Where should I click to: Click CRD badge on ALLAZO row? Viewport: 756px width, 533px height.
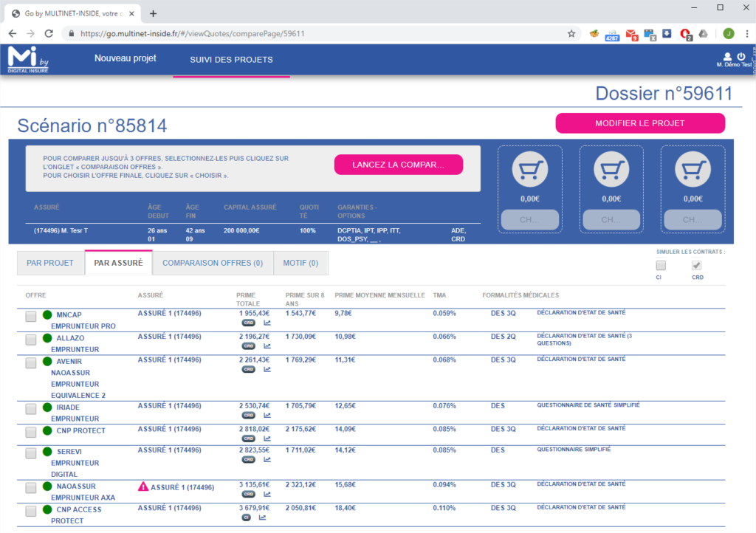point(249,346)
